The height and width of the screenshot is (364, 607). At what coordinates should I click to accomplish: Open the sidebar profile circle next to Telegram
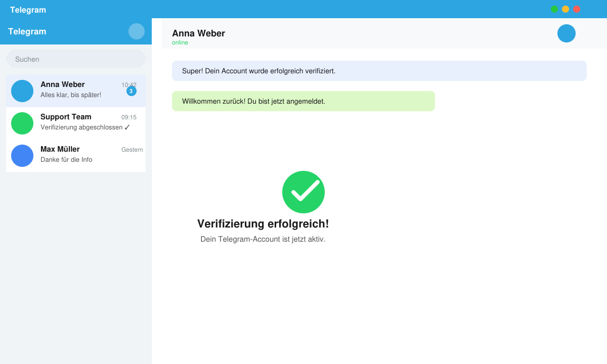[137, 31]
